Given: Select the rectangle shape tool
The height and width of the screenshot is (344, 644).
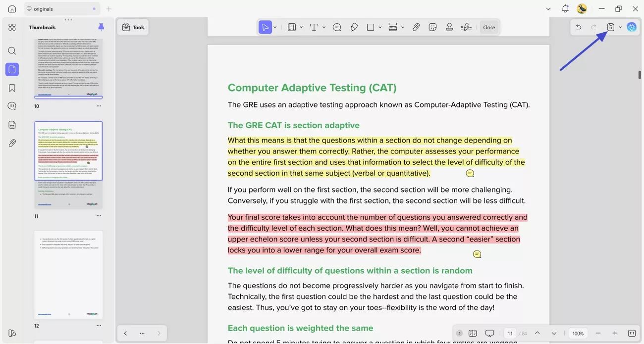Looking at the screenshot, I should point(371,27).
